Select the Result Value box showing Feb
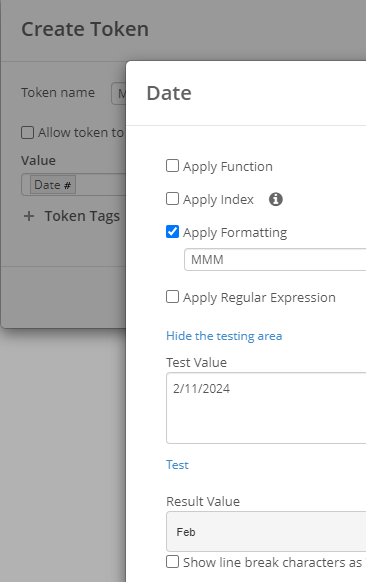This screenshot has width=366, height=582. [x=266, y=532]
